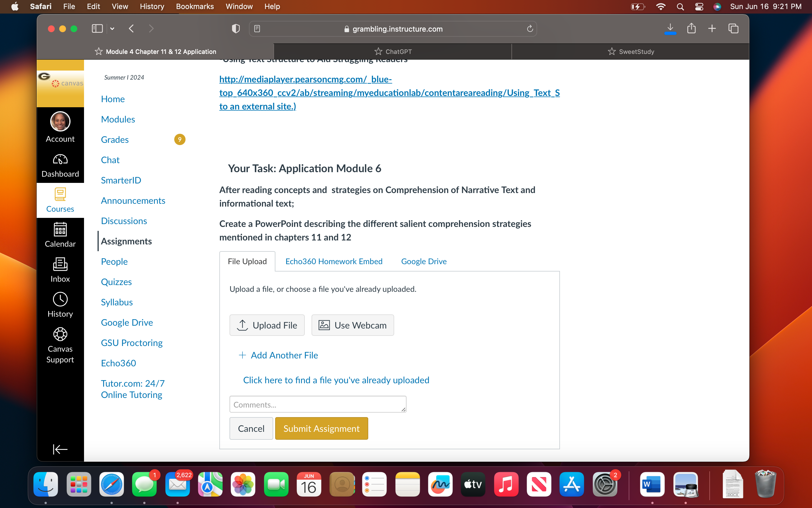Reload the Canvas page
This screenshot has width=812, height=508.
[530, 29]
